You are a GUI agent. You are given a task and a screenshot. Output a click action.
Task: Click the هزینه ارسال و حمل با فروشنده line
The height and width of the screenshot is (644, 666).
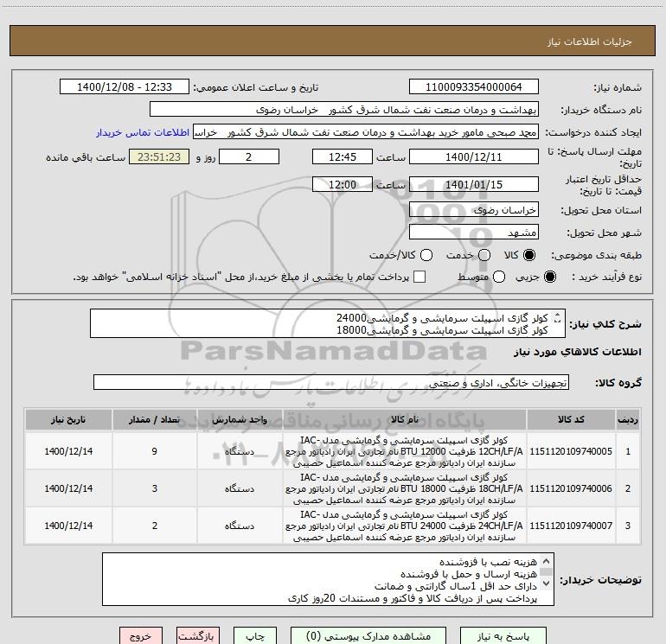coord(469,574)
